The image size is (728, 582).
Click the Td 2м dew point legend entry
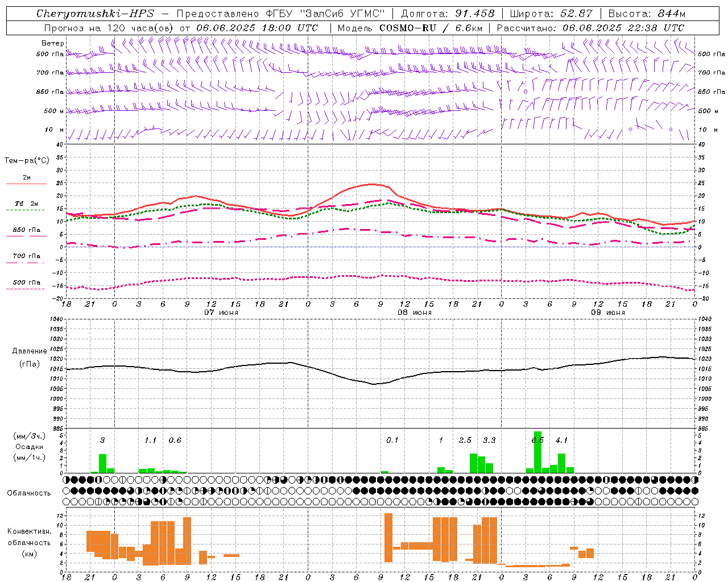(x=26, y=203)
